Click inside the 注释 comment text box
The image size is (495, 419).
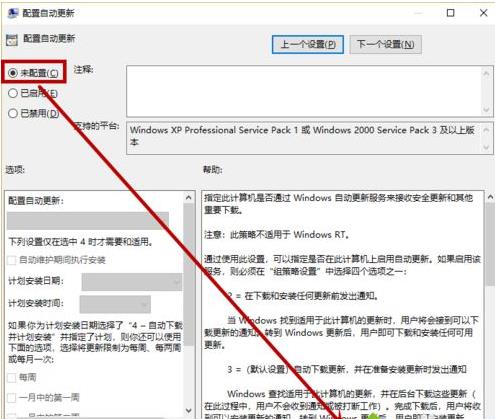[x=304, y=91]
